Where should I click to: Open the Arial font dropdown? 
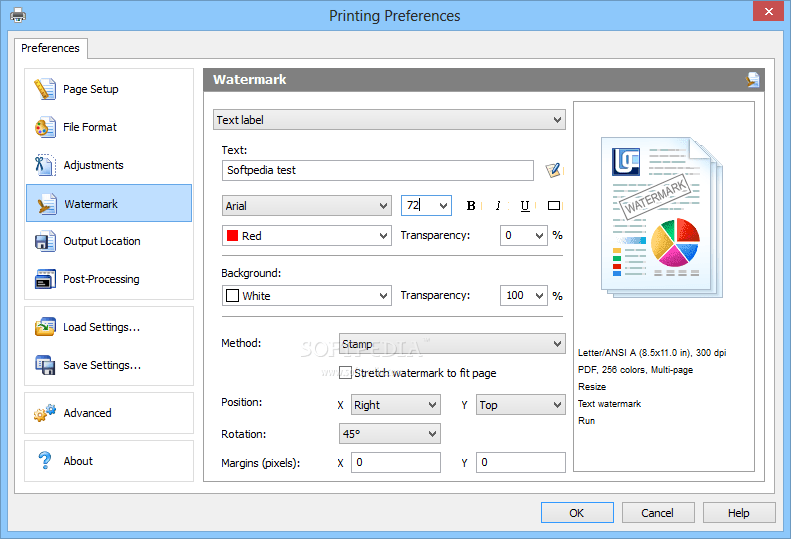pos(306,206)
